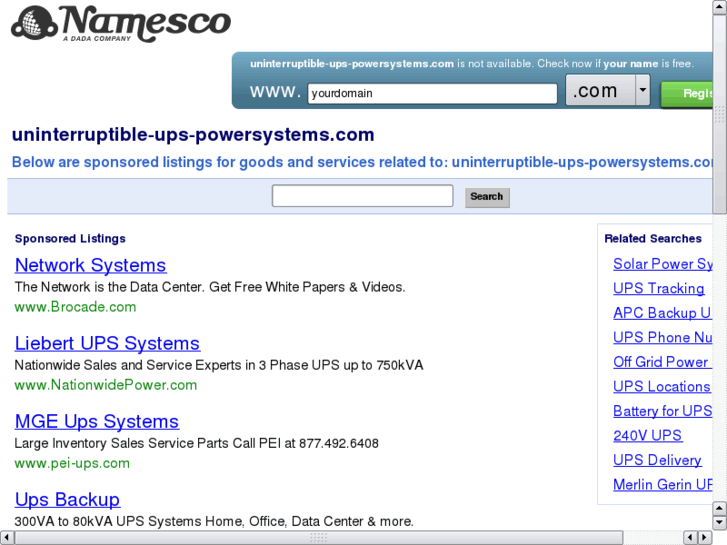Click the uninterruptible-ups-powersystems.com heading
This screenshot has width=727, height=545.
click(x=193, y=135)
